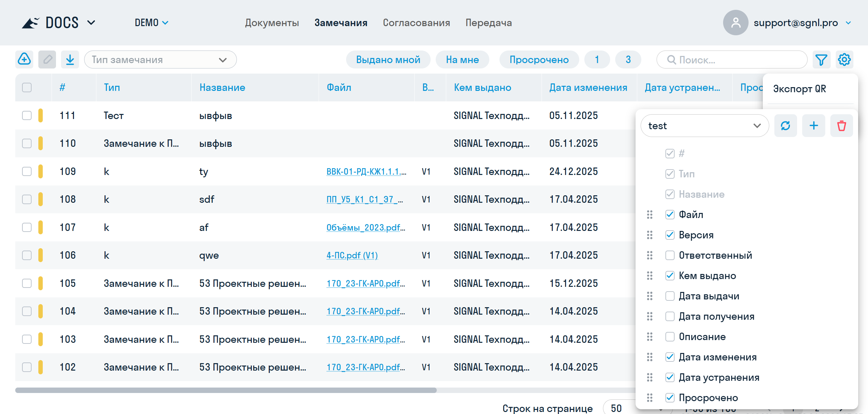Image resolution: width=868 pixels, height=414 pixels.
Task: Expand the Тип замечания dropdown
Action: 160,60
